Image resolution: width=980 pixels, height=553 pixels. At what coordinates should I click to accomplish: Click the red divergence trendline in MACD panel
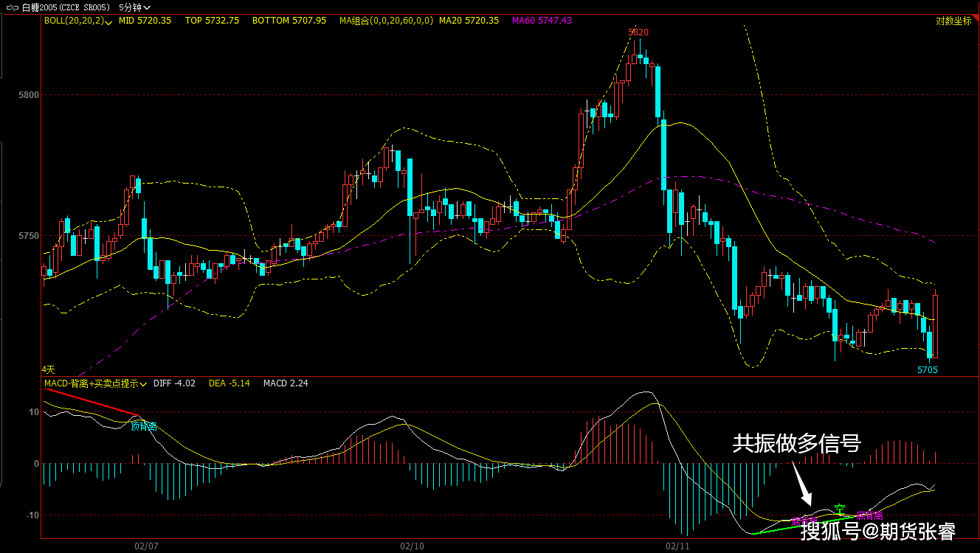tap(91, 401)
